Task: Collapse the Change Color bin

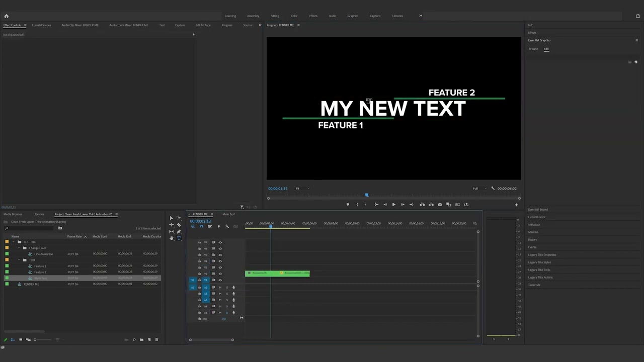Action: click(x=19, y=248)
